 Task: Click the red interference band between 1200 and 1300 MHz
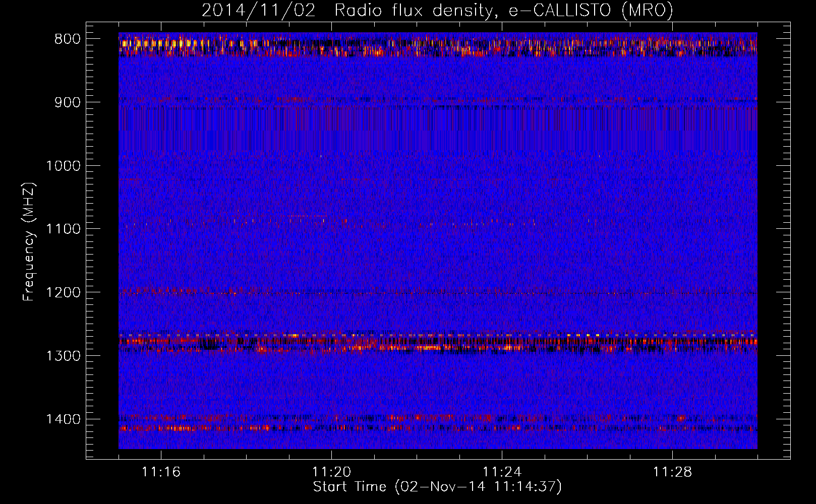[x=438, y=342]
